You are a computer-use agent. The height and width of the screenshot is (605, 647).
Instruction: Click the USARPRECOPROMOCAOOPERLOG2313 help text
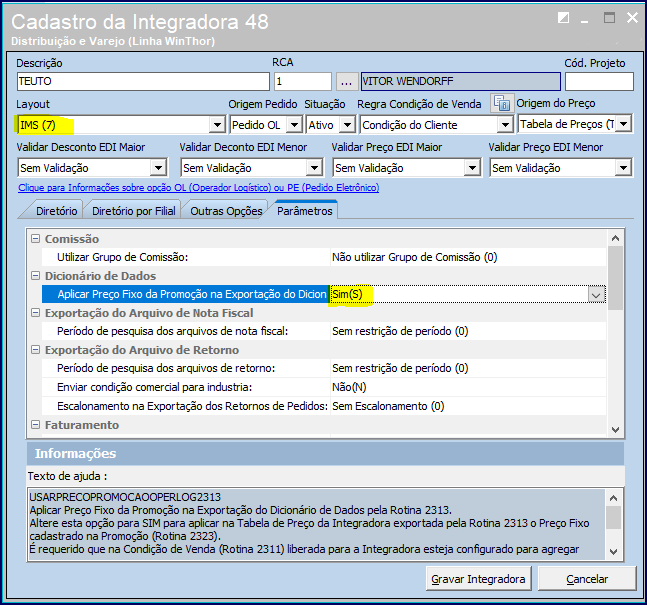(125, 497)
